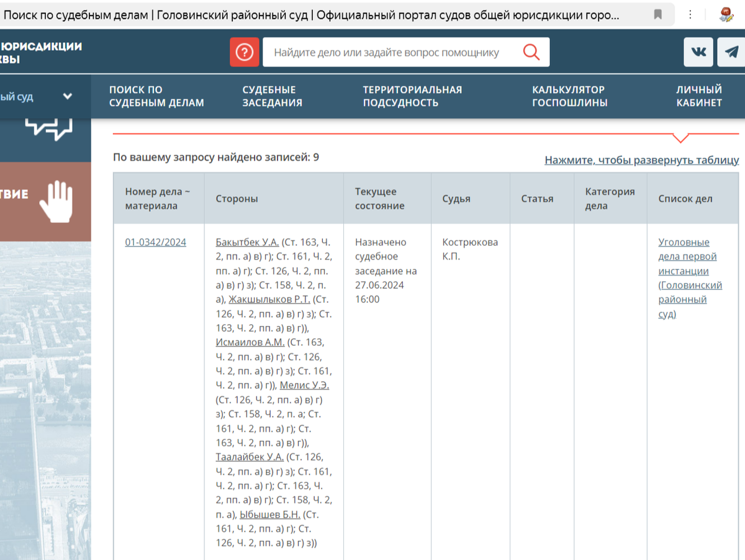Expand the court selector dropdown chevron
Viewport: 745px width, 560px height.
point(68,96)
